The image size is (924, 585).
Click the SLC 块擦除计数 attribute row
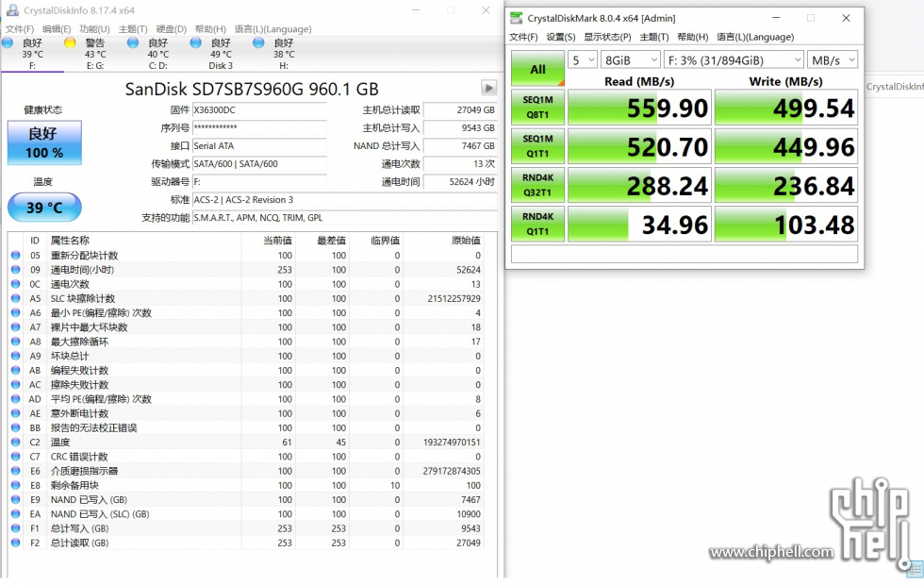[246, 298]
